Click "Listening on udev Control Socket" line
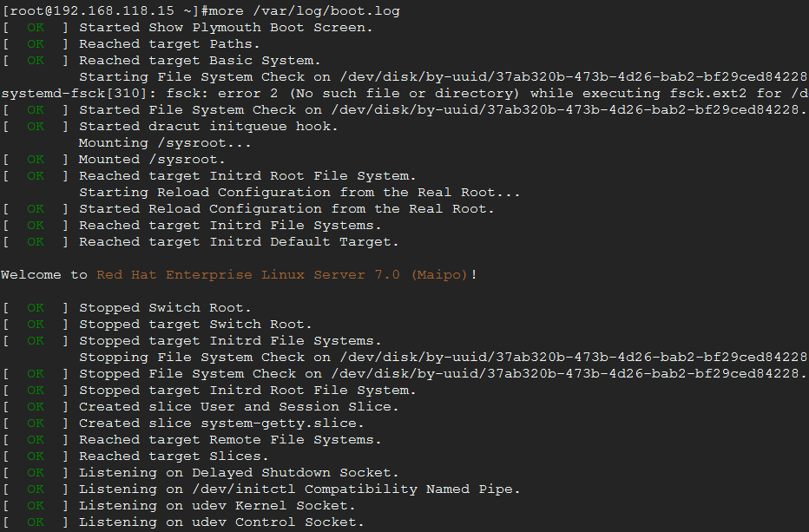 [x=221, y=522]
